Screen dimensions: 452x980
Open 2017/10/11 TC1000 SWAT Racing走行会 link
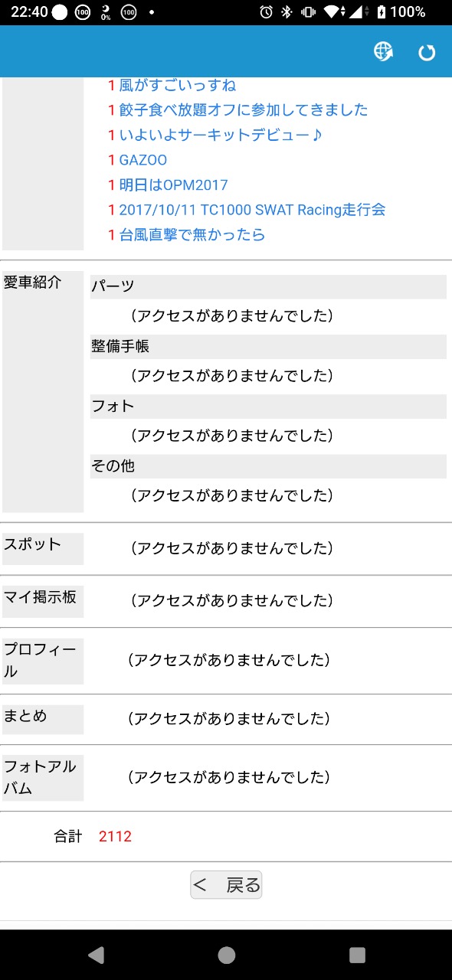[252, 210]
